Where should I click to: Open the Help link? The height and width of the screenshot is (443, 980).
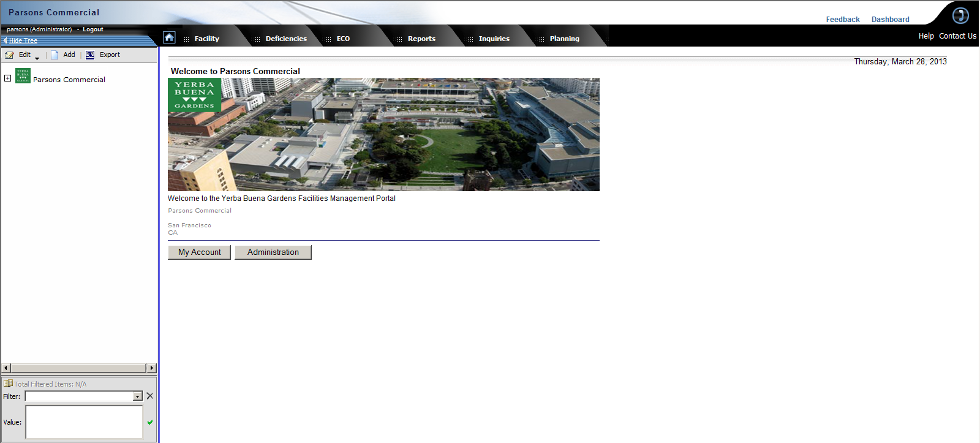[926, 36]
